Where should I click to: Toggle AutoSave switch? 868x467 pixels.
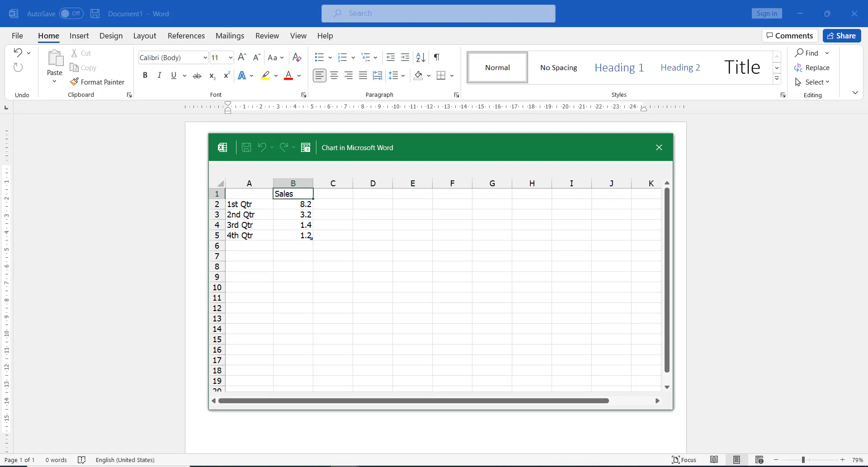(71, 14)
